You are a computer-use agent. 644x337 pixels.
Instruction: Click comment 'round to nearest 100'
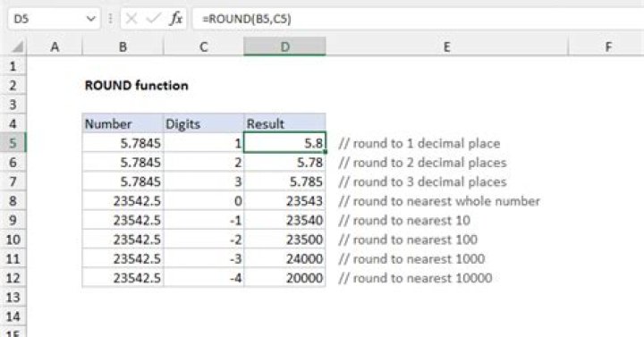click(x=408, y=240)
